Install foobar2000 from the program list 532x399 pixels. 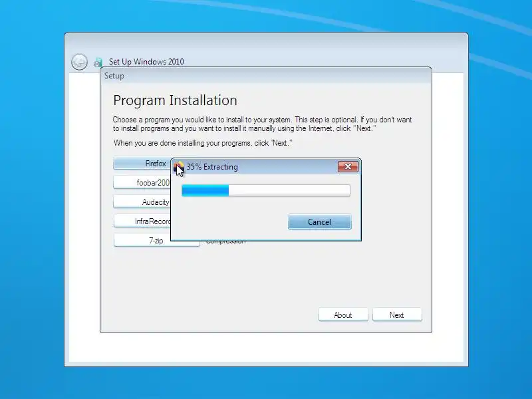[142, 182]
